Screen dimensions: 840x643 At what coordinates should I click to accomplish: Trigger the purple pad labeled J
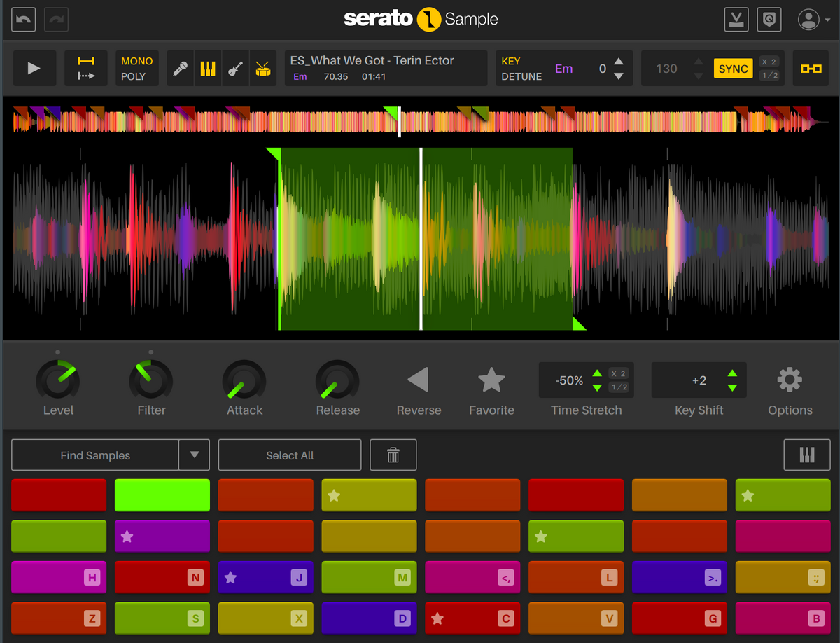265,577
